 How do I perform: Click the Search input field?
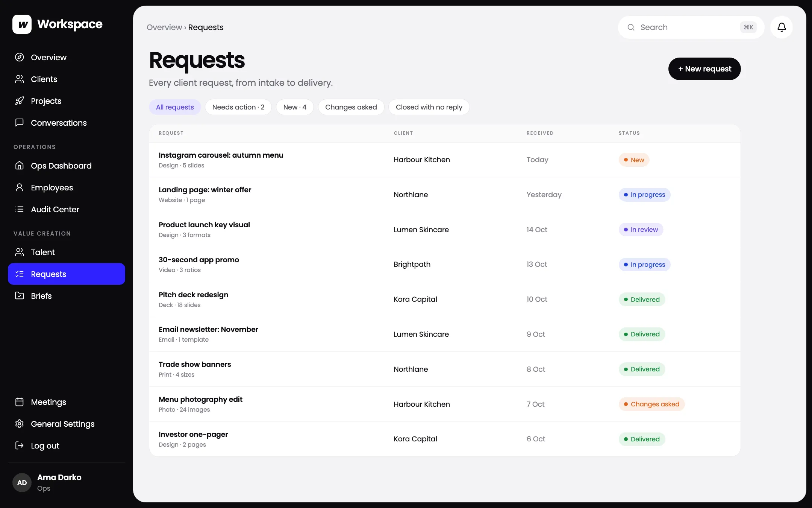[691, 27]
